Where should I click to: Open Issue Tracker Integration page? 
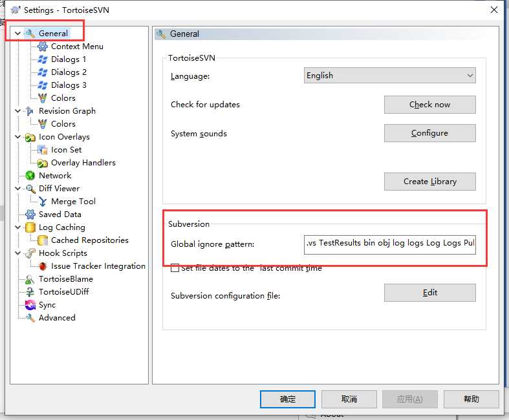(x=98, y=266)
